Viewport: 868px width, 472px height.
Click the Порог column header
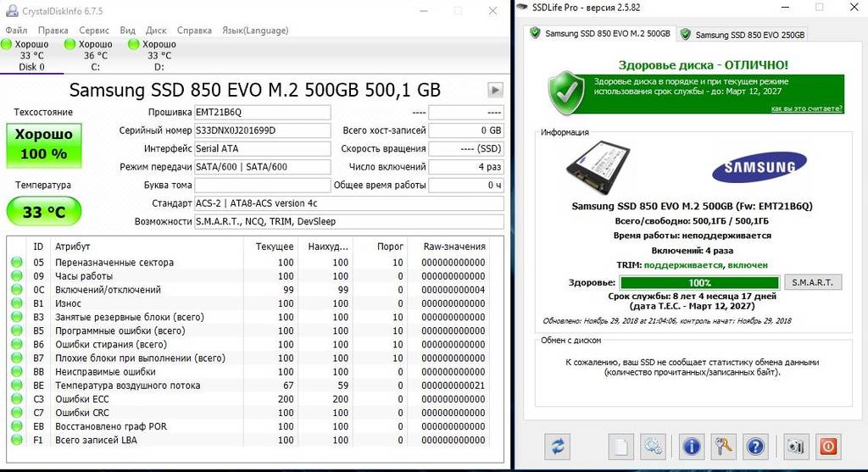click(x=381, y=247)
